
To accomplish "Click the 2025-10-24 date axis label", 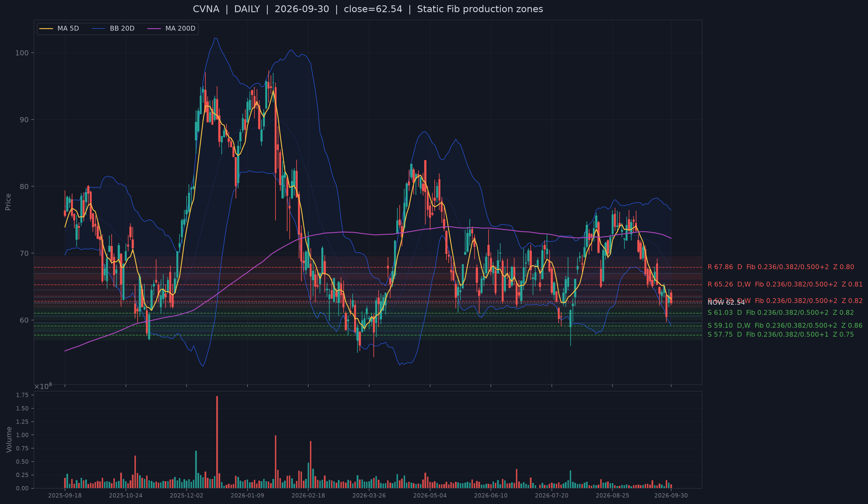I will [x=126, y=495].
